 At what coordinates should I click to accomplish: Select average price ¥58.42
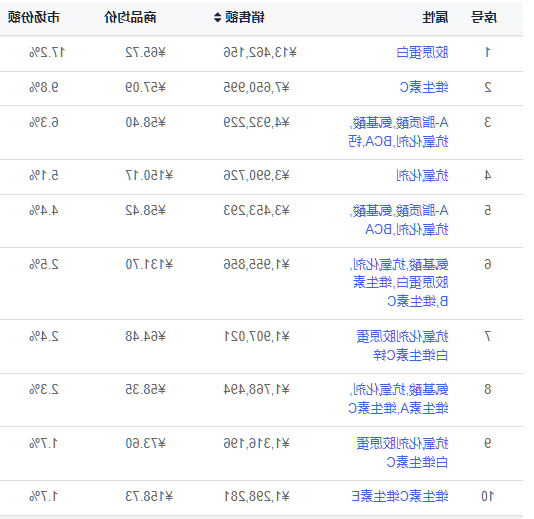[x=145, y=210]
